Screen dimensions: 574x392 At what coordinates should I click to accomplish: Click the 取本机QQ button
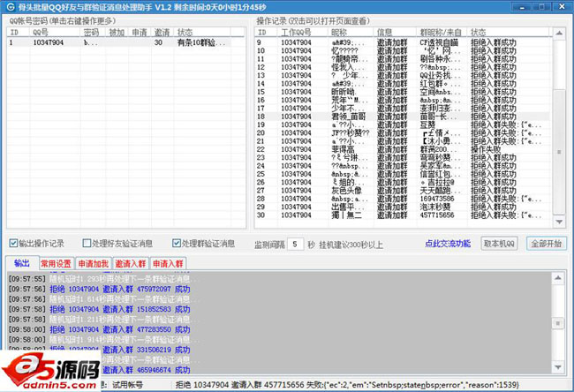tap(501, 244)
